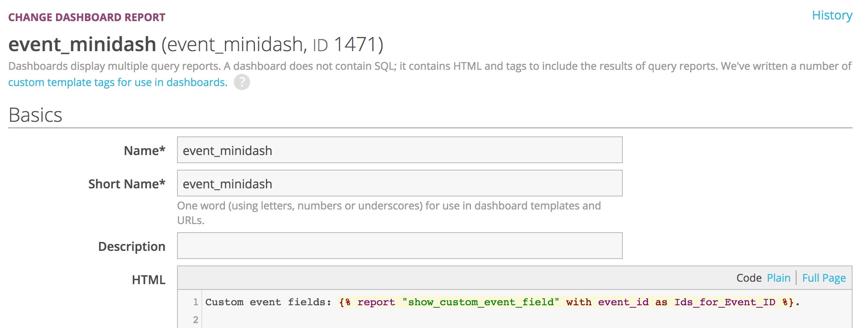The width and height of the screenshot is (868, 328).
Task: Switch HTML editor to Plain mode
Action: [778, 278]
